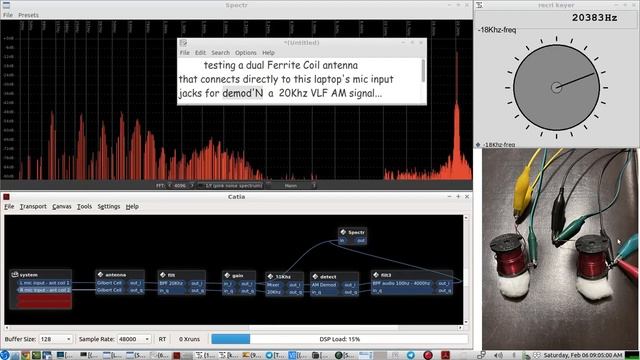Select the Mixer port on 11Khz node
The height and width of the screenshot is (360, 640).
point(274,285)
